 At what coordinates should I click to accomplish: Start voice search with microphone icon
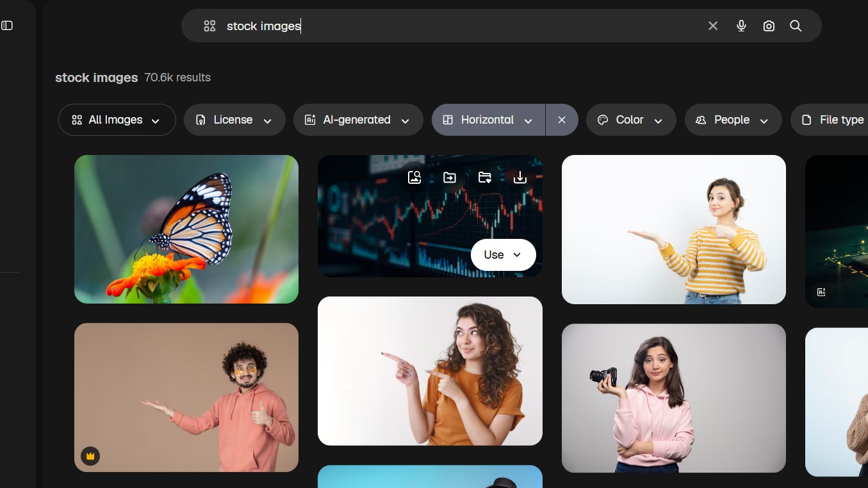(741, 26)
